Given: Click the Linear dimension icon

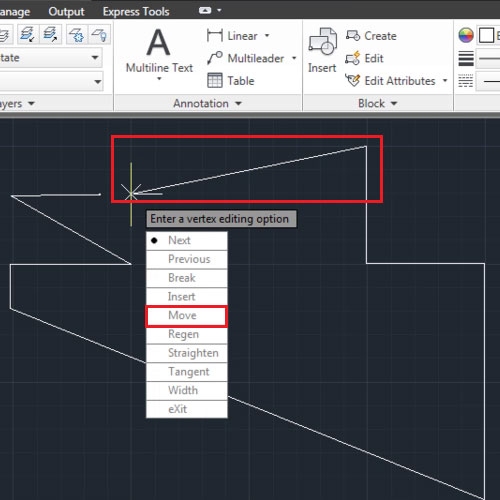Looking at the screenshot, I should pyautogui.click(x=215, y=35).
